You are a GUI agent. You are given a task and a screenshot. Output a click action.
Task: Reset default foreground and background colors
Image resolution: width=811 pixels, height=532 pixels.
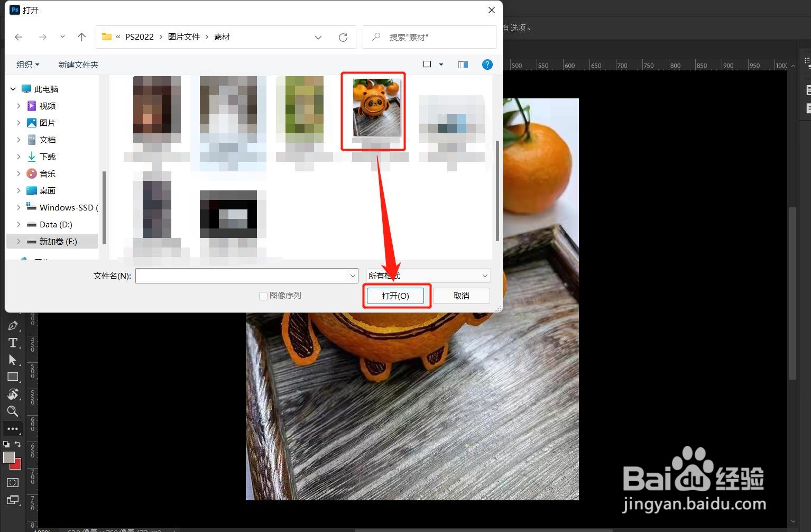[x=6, y=444]
